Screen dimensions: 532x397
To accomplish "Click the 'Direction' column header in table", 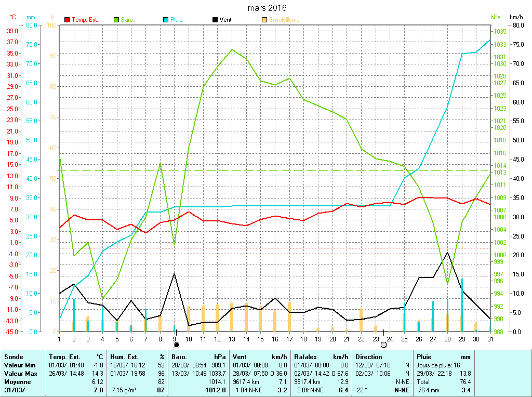I will click(x=368, y=357).
